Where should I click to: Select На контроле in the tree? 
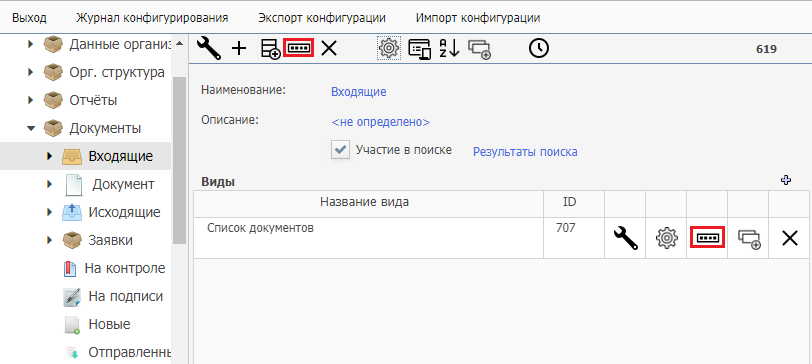point(125,268)
